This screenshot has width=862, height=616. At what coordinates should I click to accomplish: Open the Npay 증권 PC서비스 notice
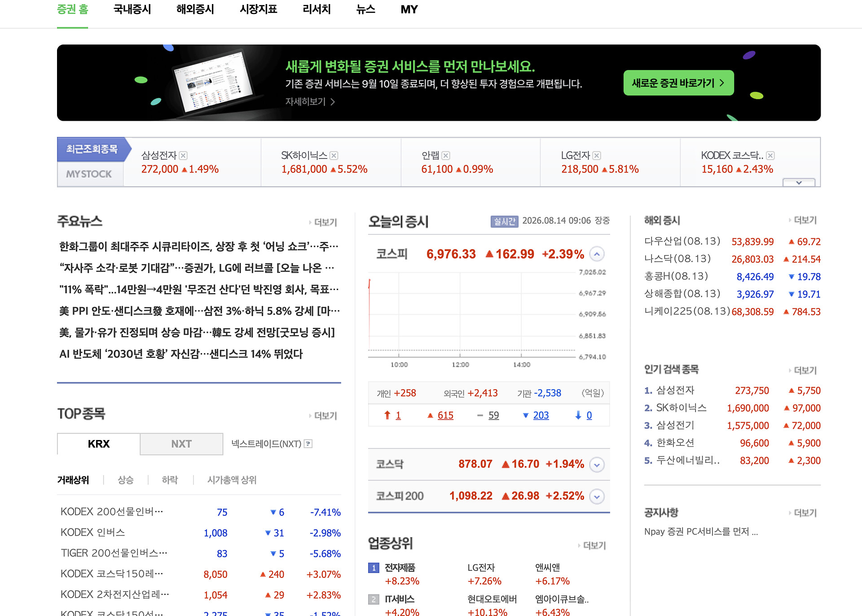pyautogui.click(x=701, y=532)
